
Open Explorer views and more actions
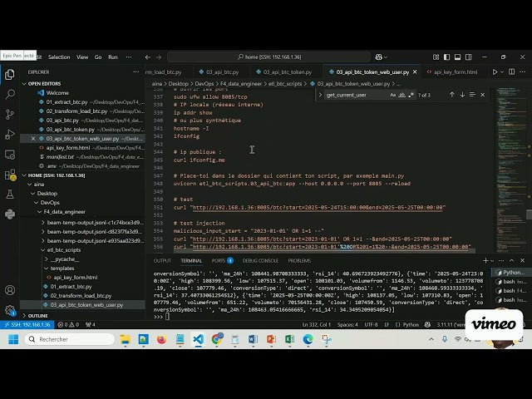click(x=136, y=72)
